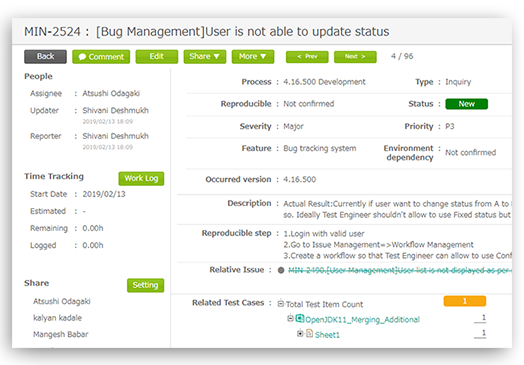The width and height of the screenshot is (524, 365).
Task: Click updater name Shivani Deshmukh
Action: click(x=115, y=111)
